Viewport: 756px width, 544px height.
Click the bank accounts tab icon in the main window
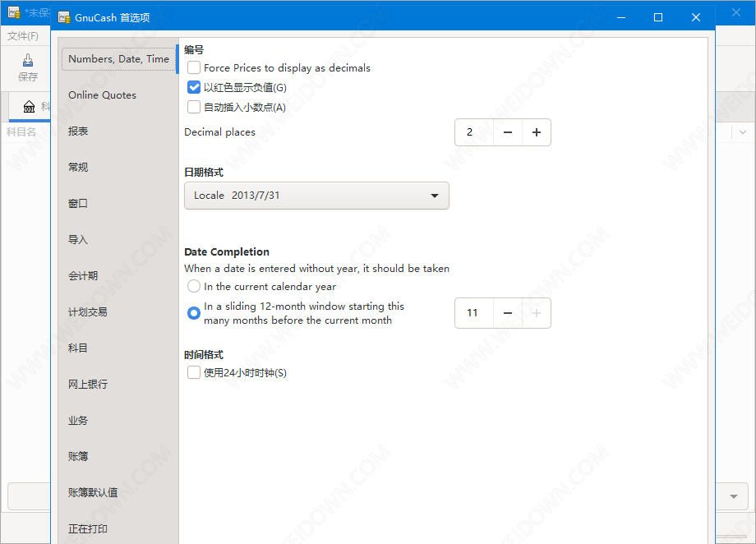[x=29, y=106]
